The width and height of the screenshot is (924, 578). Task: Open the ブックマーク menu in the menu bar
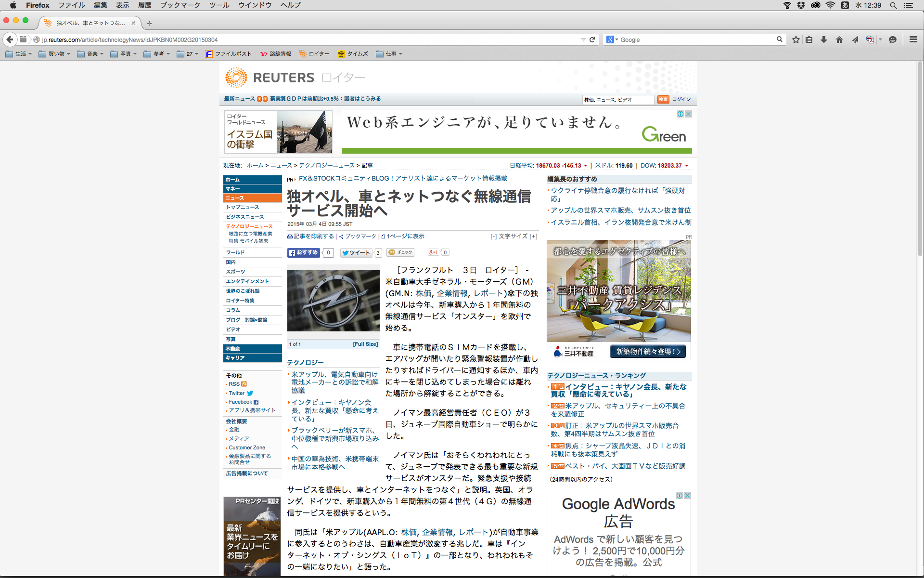(x=180, y=5)
